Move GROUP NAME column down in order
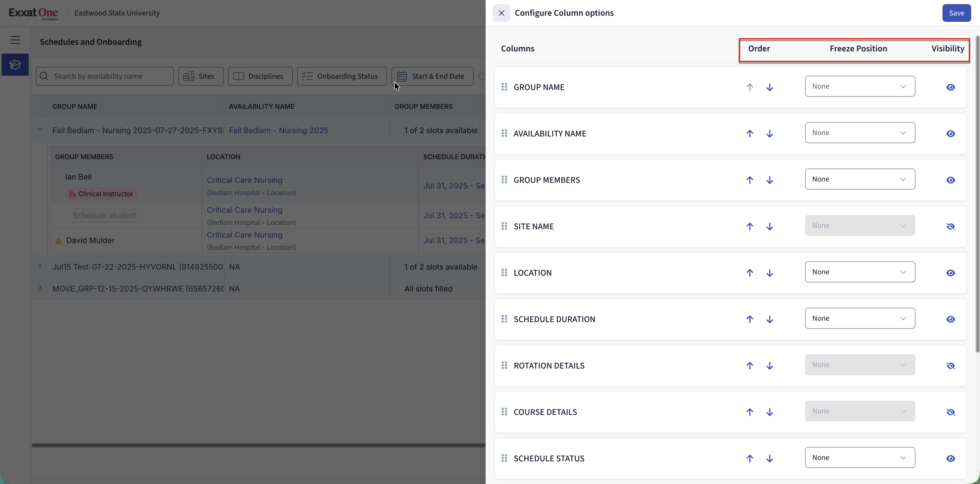This screenshot has height=484, width=980. click(x=769, y=87)
